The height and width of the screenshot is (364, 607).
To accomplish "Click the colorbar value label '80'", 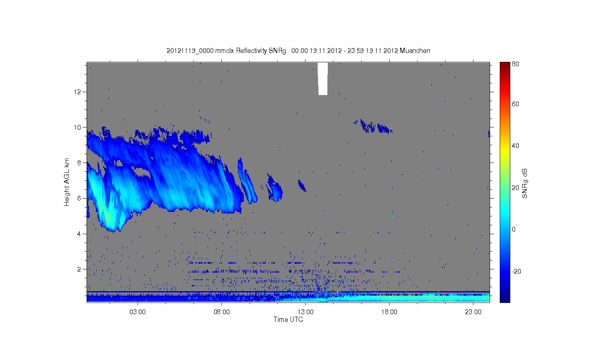I will tap(516, 64).
